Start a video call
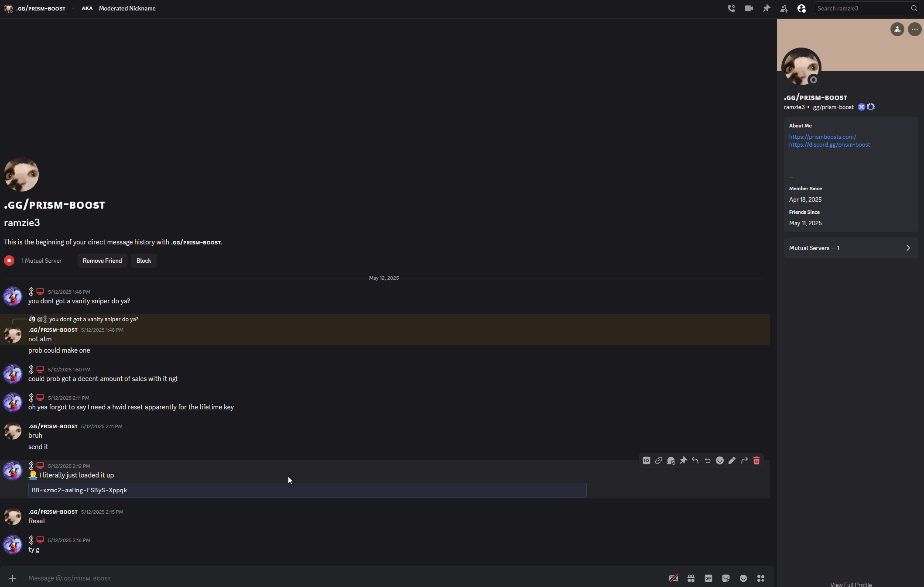 (749, 8)
